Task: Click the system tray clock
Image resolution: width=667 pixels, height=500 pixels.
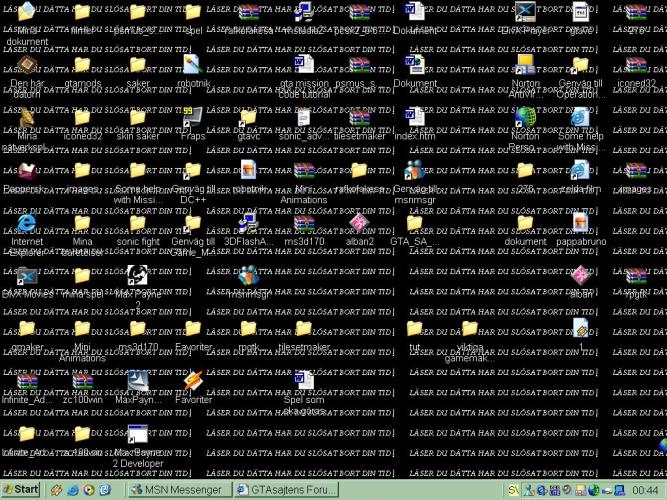Action: [645, 490]
